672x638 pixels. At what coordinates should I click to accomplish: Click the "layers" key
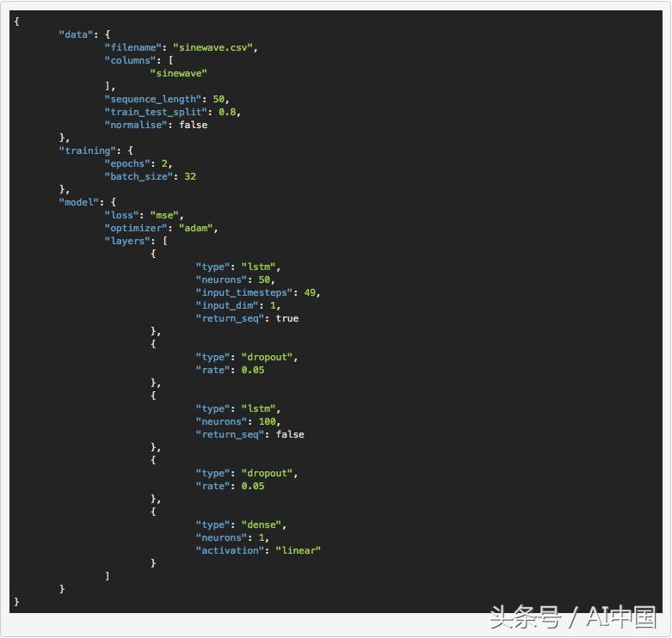click(127, 241)
